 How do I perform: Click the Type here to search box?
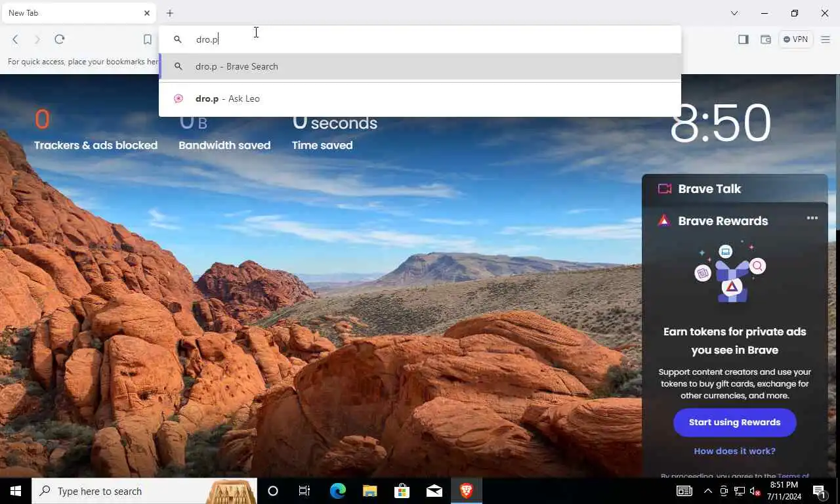144,491
